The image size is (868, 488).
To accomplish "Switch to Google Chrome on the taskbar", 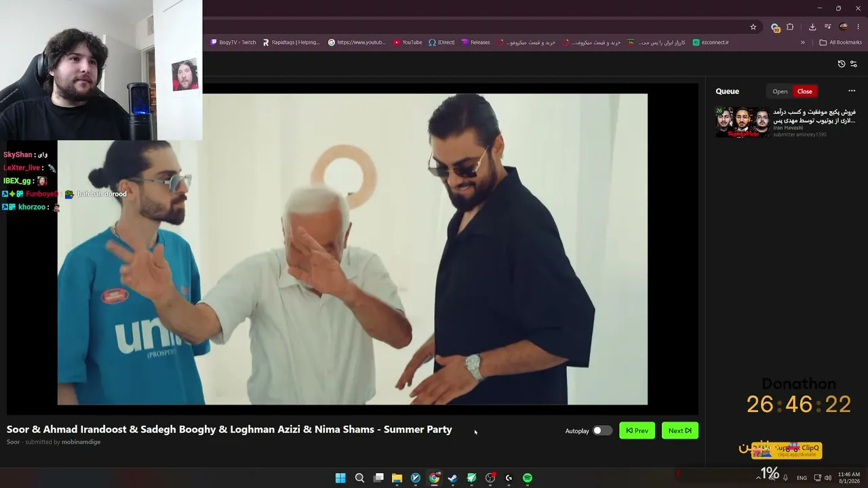I will coord(434,478).
